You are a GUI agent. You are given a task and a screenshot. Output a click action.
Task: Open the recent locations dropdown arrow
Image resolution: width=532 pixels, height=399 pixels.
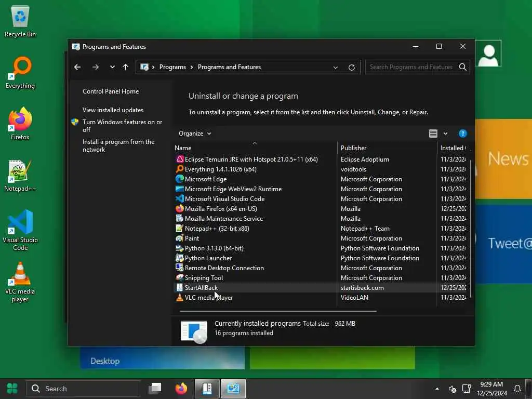click(x=112, y=67)
